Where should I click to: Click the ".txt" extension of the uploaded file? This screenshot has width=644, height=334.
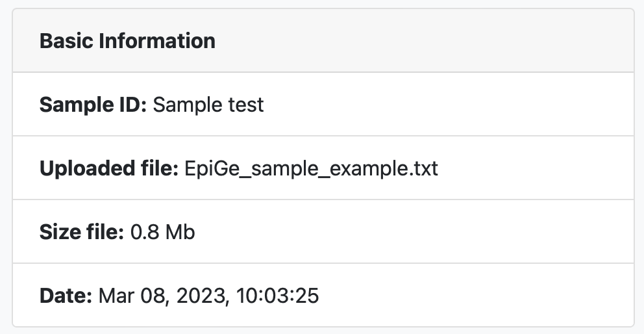423,168
